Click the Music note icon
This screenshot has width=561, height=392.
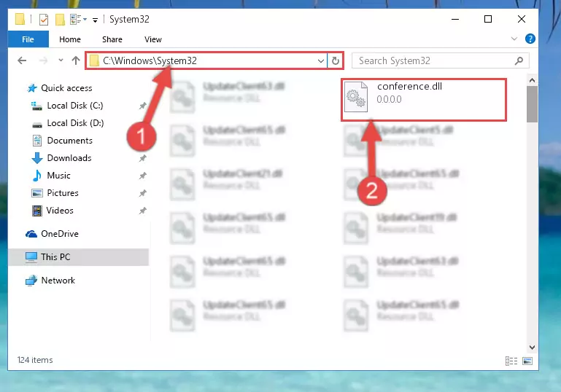37,176
